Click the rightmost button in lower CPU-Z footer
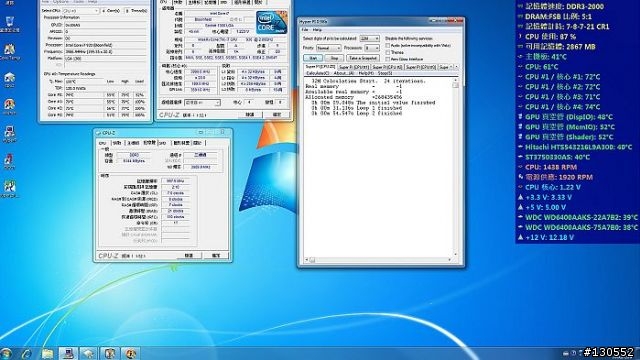This screenshot has width=640, height=360. 216,256
